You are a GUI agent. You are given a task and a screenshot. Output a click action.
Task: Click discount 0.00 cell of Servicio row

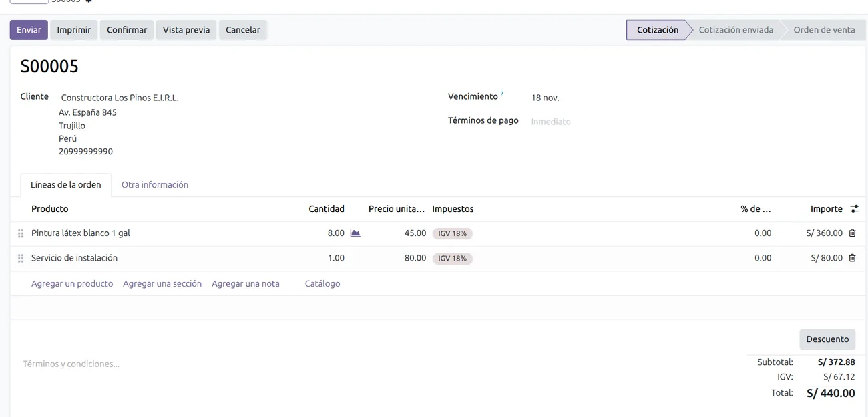coord(763,258)
